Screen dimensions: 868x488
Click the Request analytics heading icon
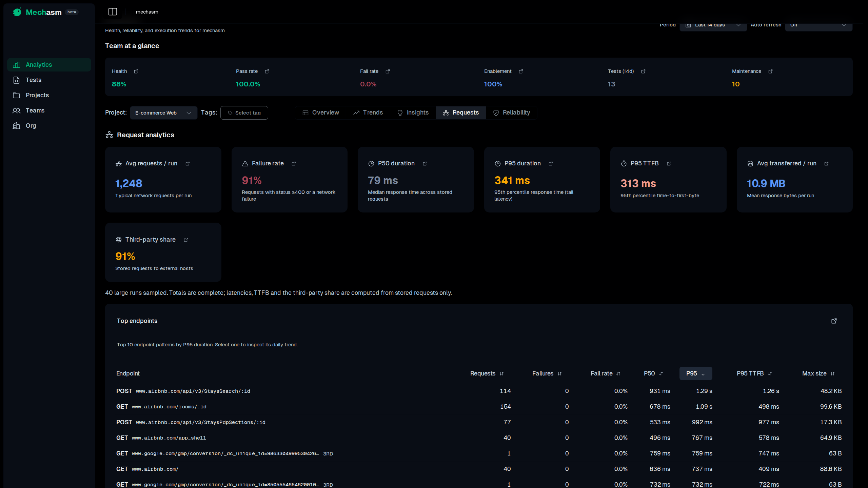click(109, 135)
